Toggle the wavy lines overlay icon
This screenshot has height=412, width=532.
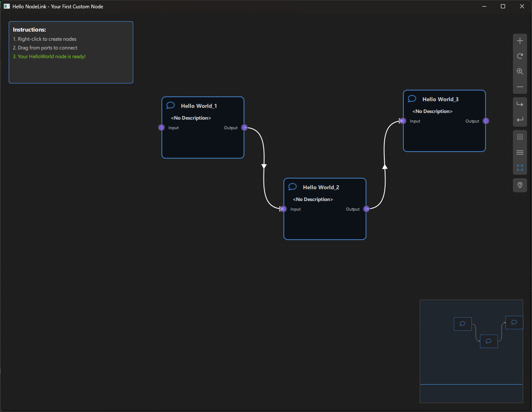(x=520, y=152)
